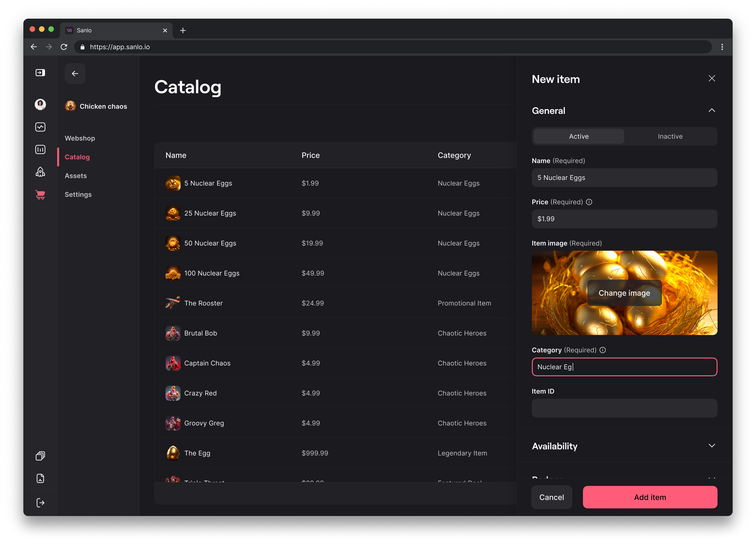Click the Cancel button
The width and height of the screenshot is (756, 544).
[551, 497]
